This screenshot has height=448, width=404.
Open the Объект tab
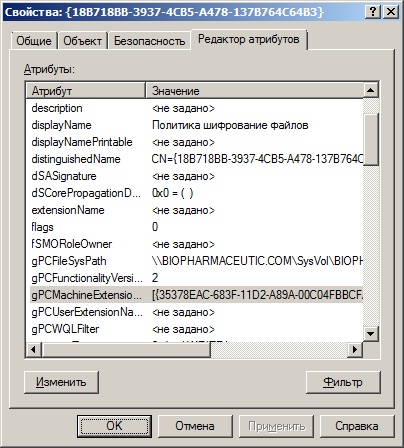coord(82,41)
